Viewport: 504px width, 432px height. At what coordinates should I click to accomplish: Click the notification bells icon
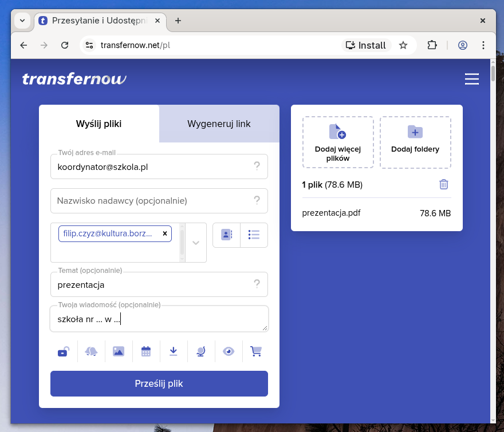(91, 352)
